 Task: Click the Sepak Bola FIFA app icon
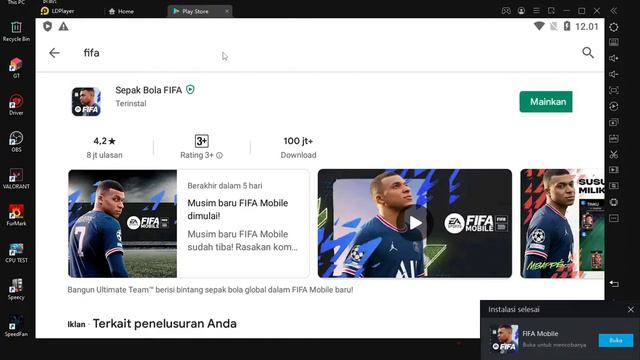86,102
